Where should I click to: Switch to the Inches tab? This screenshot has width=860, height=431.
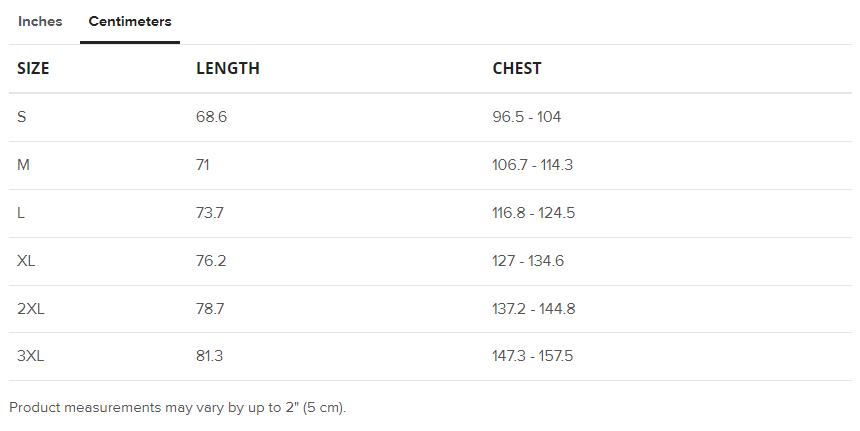click(40, 22)
